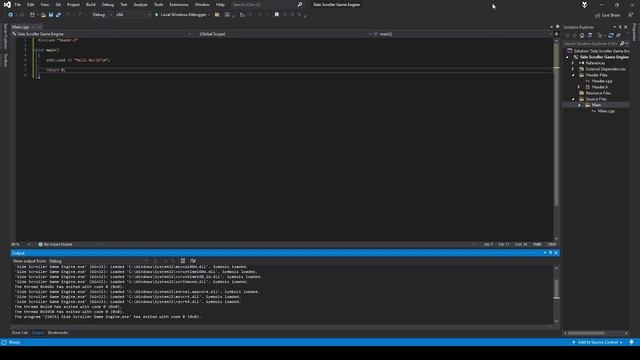Click the Visual Studio logo icon

point(7,4)
